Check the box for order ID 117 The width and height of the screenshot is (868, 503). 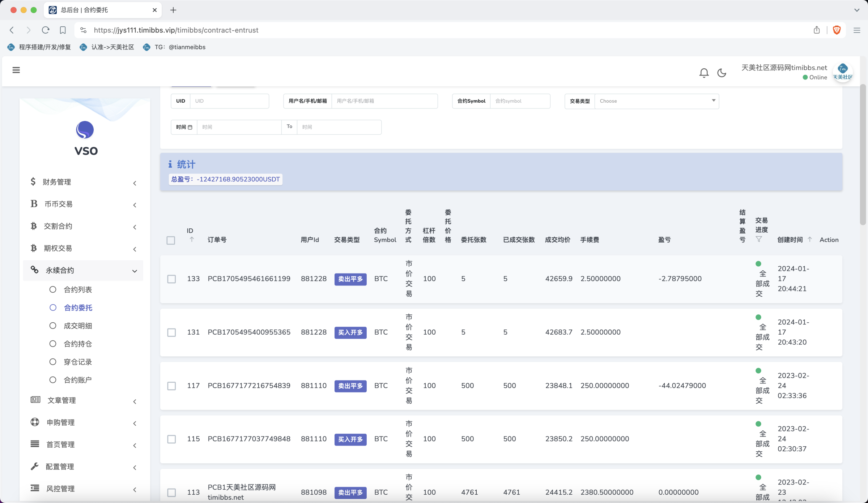click(x=171, y=386)
